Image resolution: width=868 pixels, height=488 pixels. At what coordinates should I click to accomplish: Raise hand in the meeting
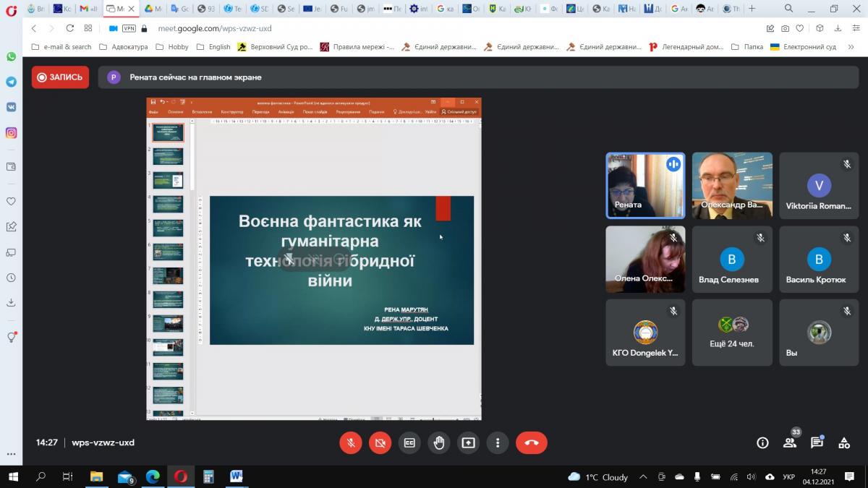click(x=438, y=442)
